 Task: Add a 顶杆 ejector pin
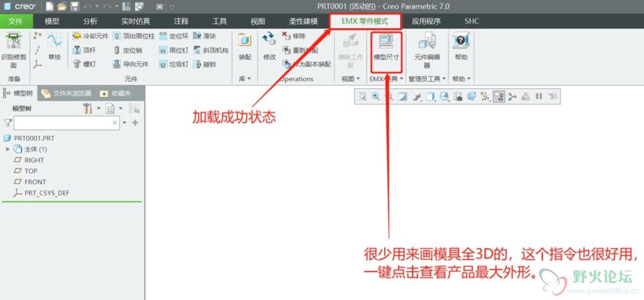[x=84, y=50]
